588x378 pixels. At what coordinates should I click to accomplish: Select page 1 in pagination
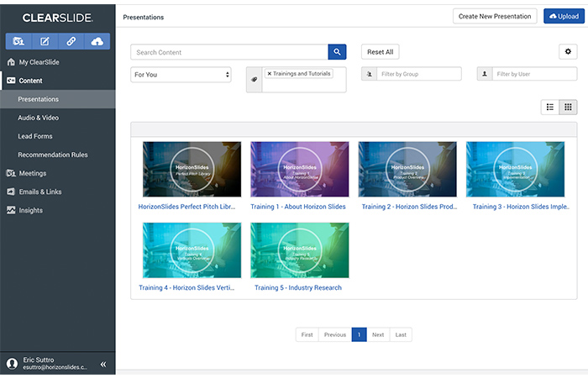click(360, 335)
